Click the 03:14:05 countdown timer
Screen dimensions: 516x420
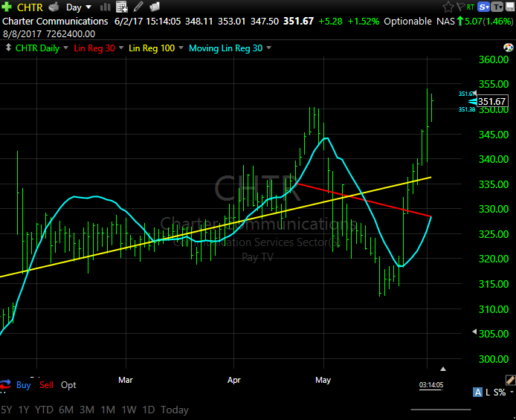coord(431,385)
